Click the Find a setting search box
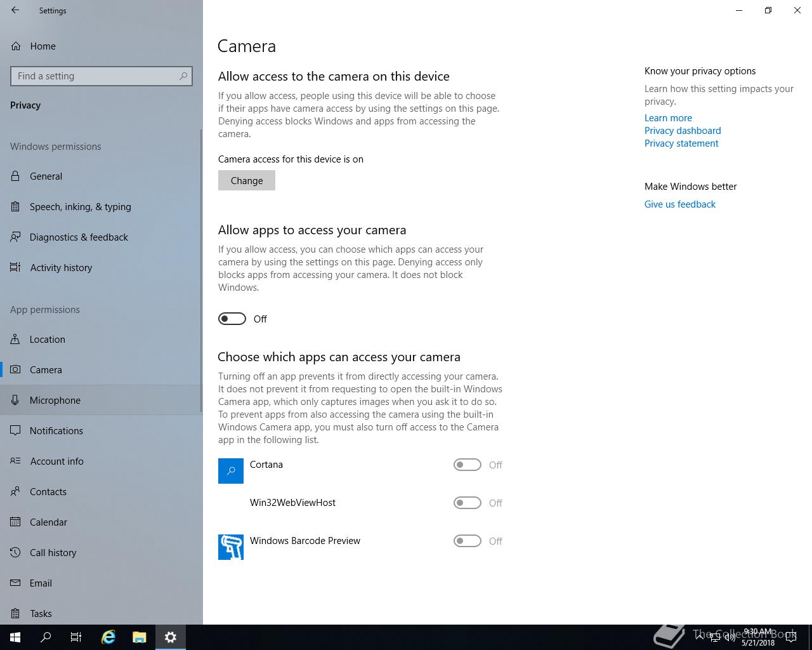 click(101, 76)
